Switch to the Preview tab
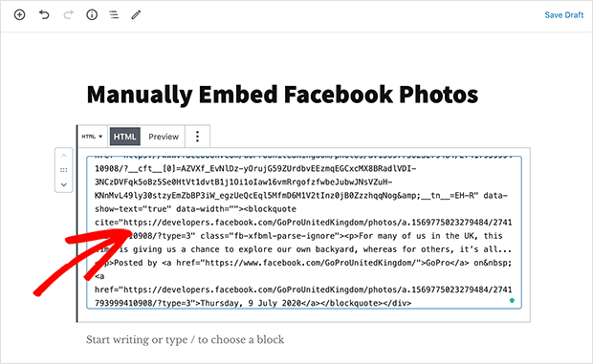This screenshot has height=364, width=593. (x=164, y=137)
